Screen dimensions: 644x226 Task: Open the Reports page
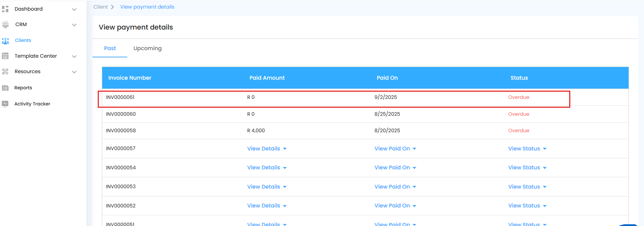tap(23, 88)
